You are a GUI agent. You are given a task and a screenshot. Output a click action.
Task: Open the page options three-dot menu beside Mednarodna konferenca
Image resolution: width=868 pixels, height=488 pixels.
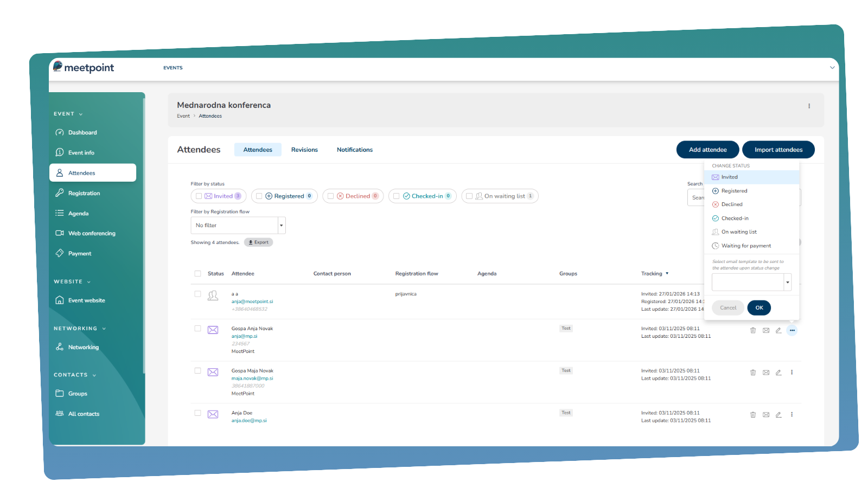(809, 106)
